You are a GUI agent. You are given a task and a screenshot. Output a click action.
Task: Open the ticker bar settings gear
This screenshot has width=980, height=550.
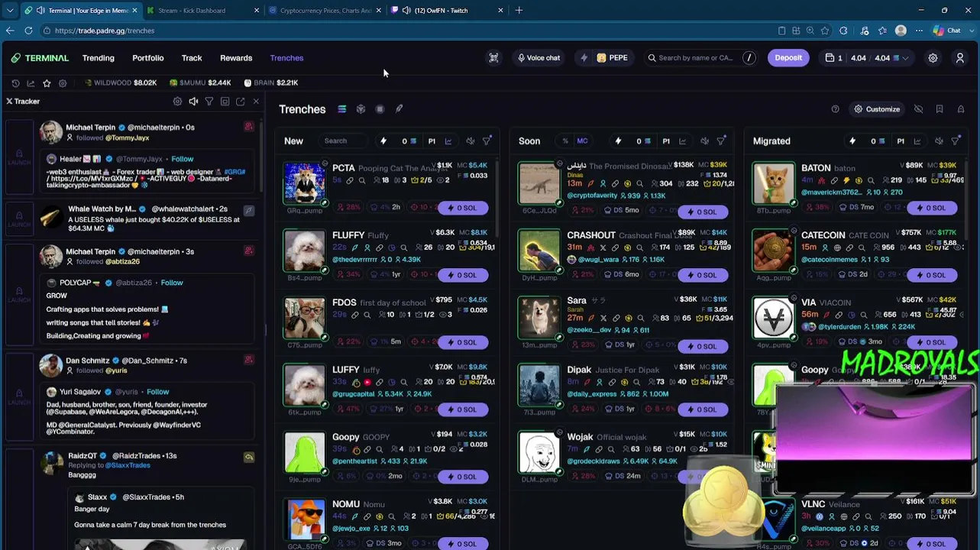point(63,82)
